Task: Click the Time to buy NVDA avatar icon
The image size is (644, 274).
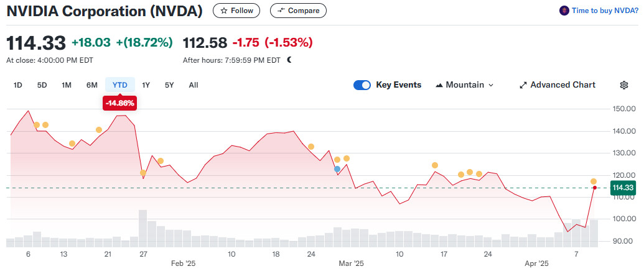Action: coord(564,11)
